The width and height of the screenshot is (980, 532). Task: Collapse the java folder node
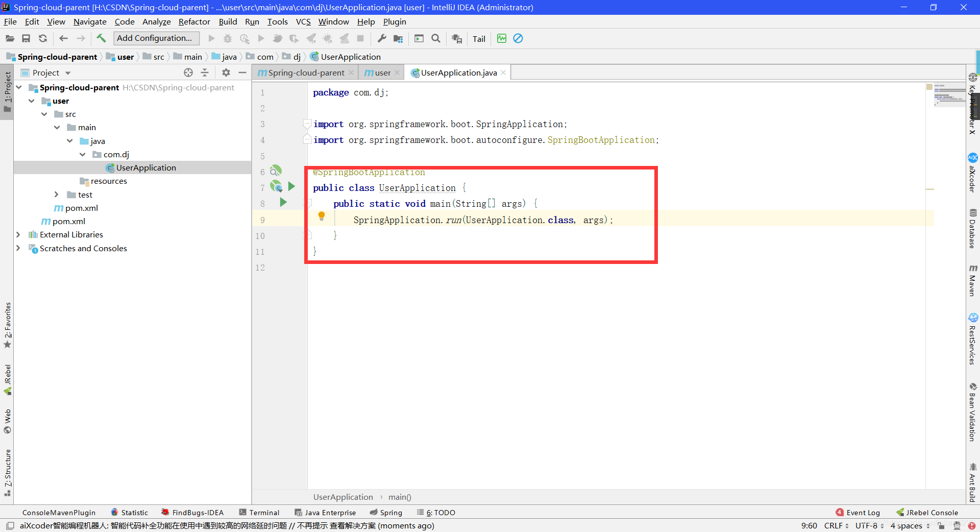[x=70, y=141]
